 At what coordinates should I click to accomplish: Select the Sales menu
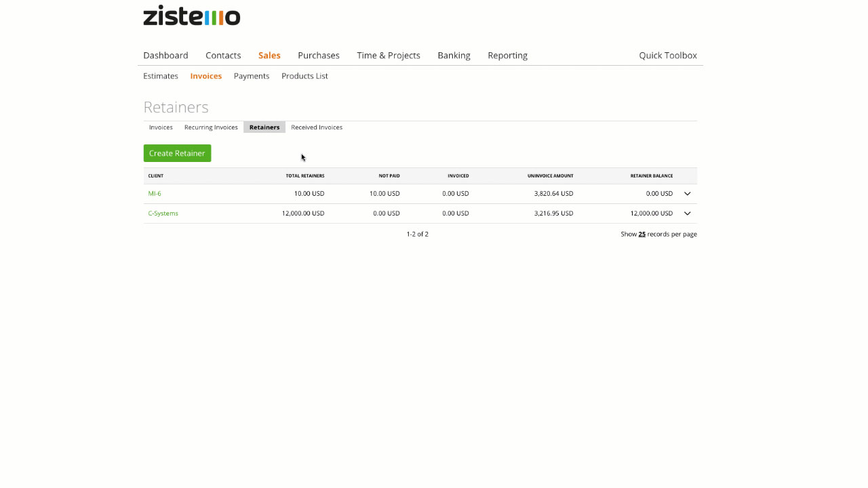click(269, 56)
